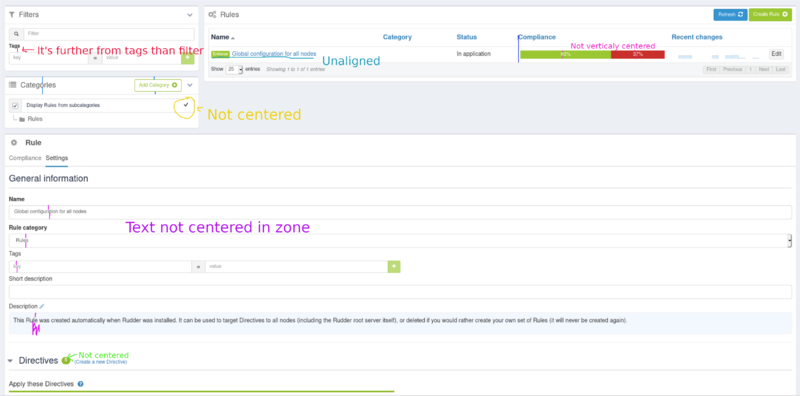Click the green plus button in Rule tags

pyautogui.click(x=394, y=266)
